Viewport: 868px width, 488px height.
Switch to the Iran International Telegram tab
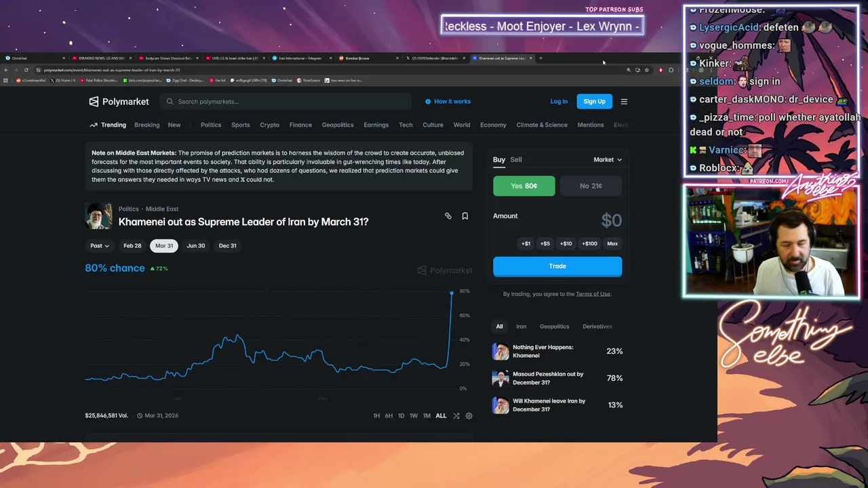300,58
